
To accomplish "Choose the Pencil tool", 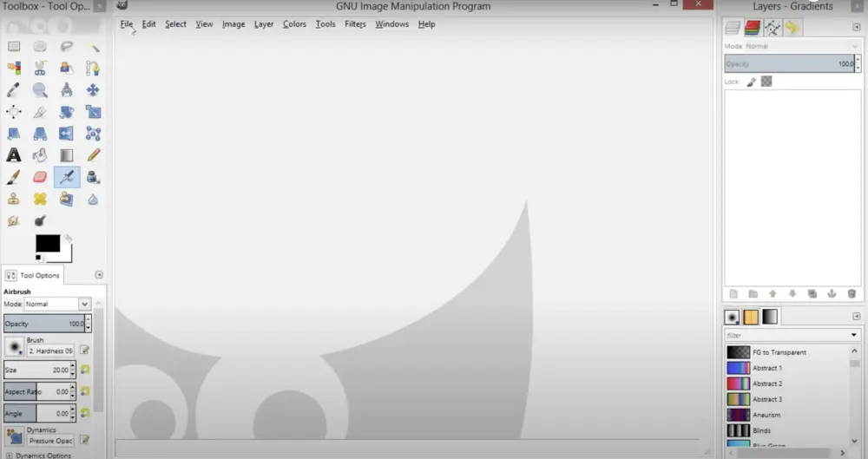I will (x=93, y=155).
